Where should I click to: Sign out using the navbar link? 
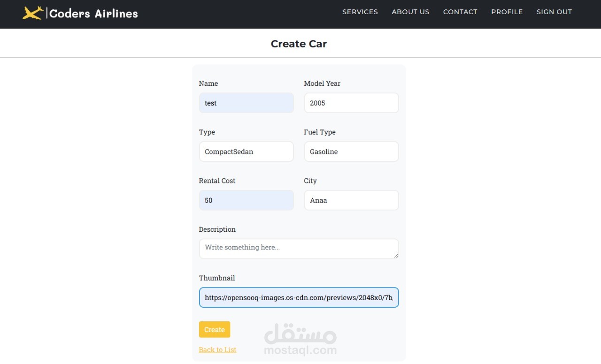(554, 12)
